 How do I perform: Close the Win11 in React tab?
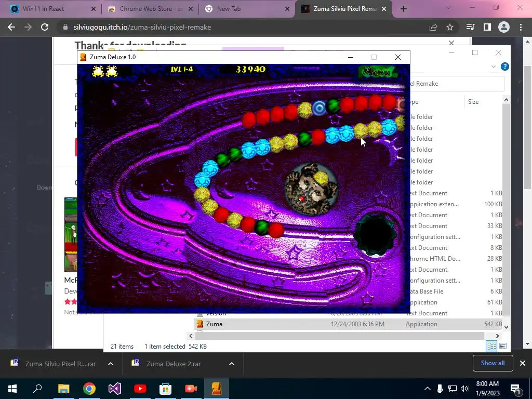click(x=94, y=9)
